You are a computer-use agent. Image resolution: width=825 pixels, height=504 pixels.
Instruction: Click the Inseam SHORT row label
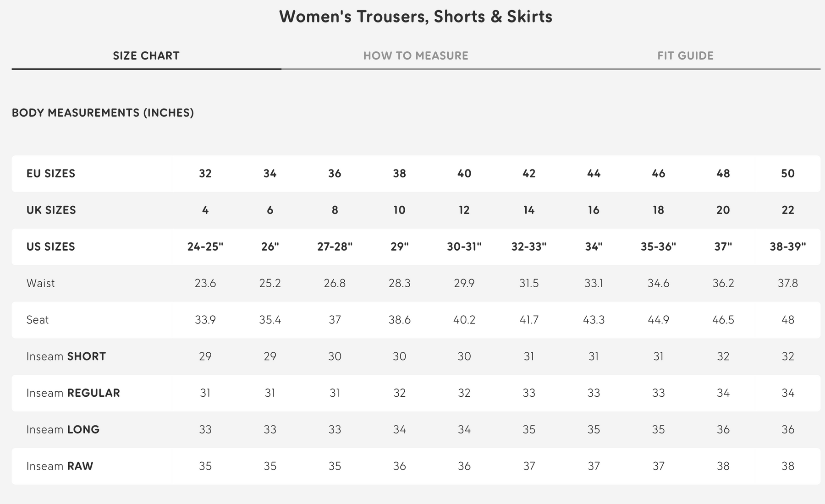click(66, 356)
